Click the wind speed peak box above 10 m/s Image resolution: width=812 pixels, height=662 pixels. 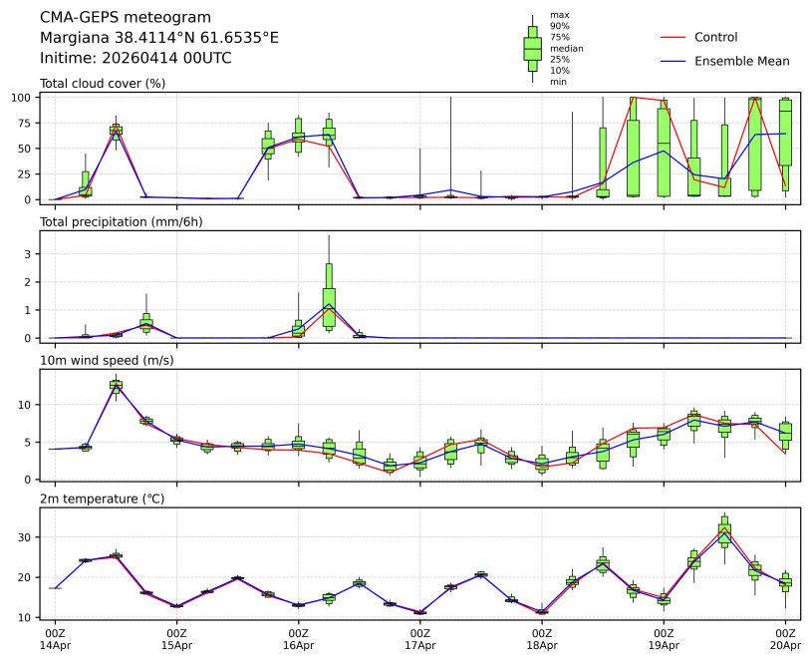(x=116, y=385)
